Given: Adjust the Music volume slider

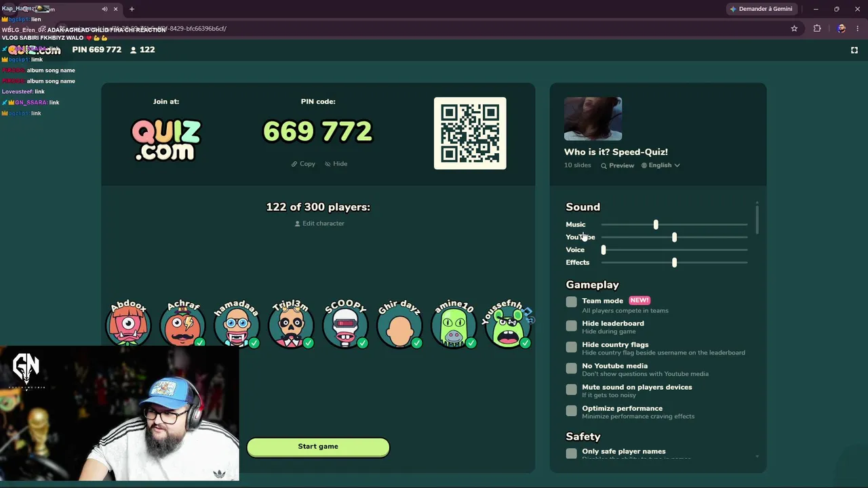Looking at the screenshot, I should tap(656, 224).
